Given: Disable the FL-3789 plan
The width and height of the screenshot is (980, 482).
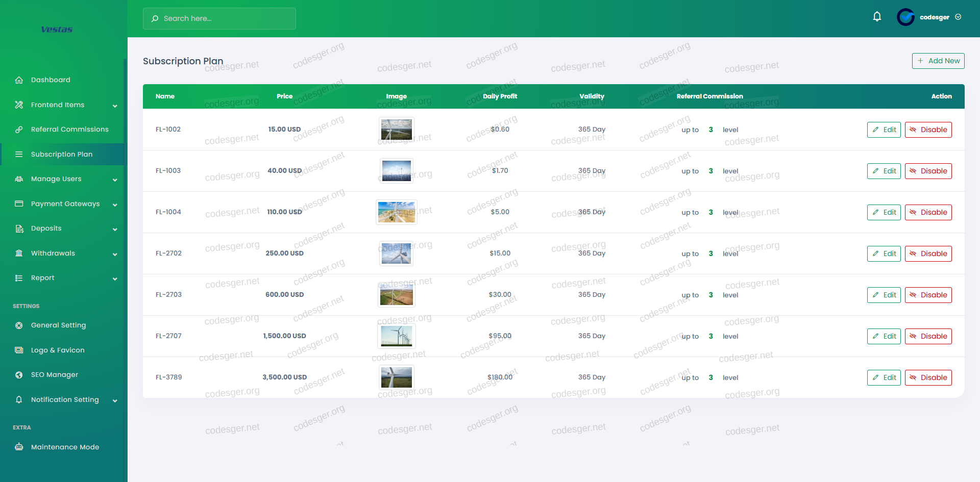Looking at the screenshot, I should 928,377.
